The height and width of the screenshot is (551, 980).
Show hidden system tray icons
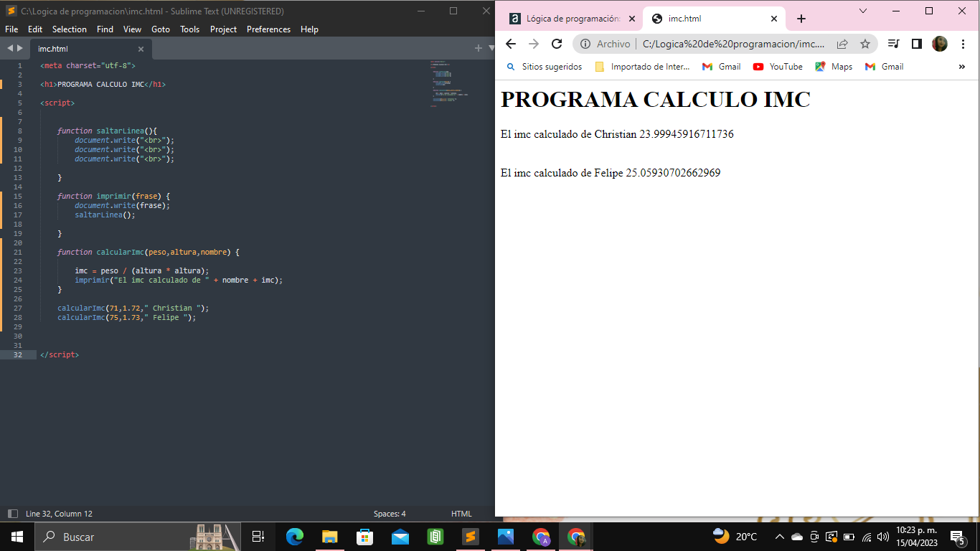pyautogui.click(x=780, y=537)
